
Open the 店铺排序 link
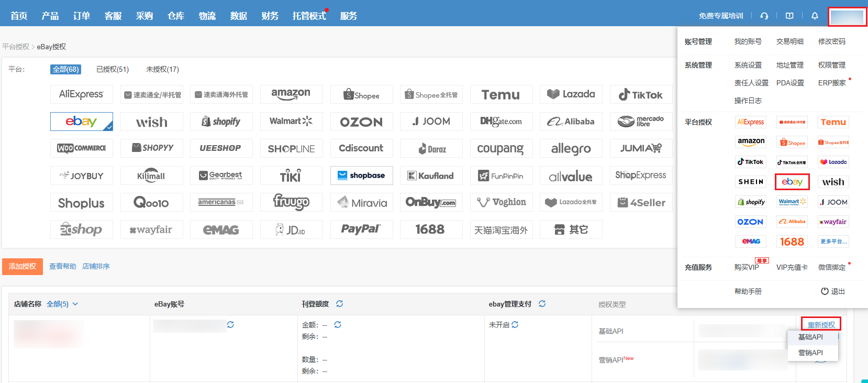(96, 266)
